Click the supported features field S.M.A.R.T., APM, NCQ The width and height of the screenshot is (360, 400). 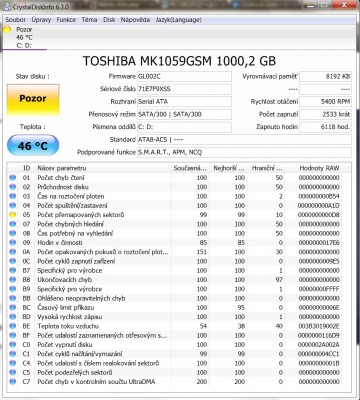click(x=244, y=152)
